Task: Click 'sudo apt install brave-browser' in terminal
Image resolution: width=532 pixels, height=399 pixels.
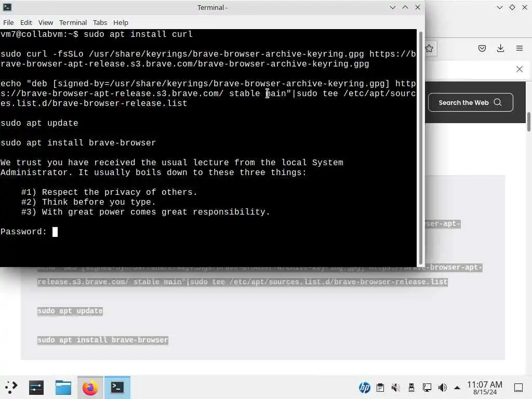Action: coord(78,143)
